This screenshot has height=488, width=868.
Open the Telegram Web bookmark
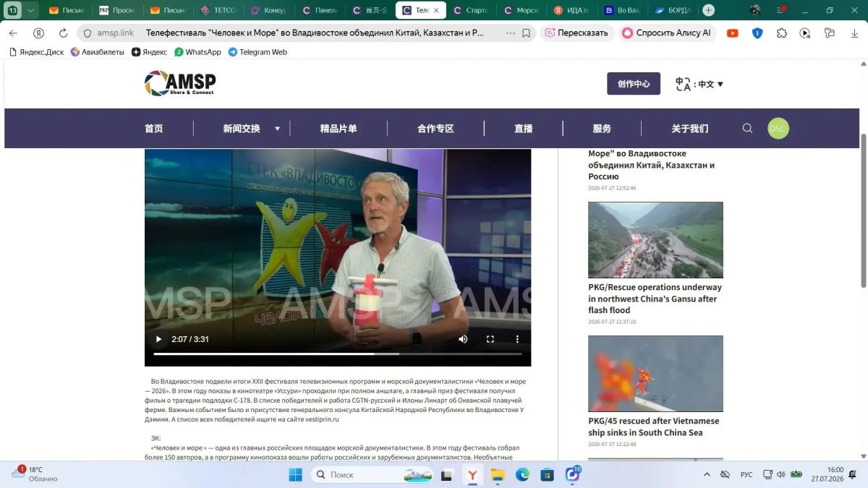258,52
